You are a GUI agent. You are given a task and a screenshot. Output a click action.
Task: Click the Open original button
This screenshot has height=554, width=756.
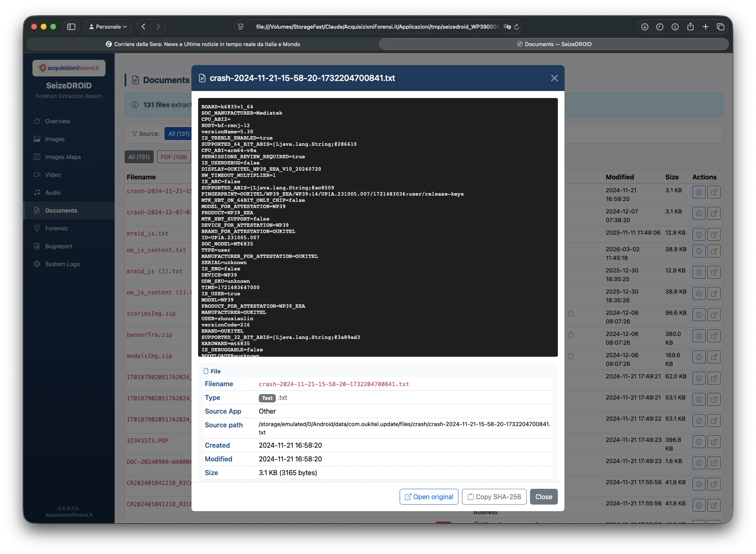tap(429, 497)
